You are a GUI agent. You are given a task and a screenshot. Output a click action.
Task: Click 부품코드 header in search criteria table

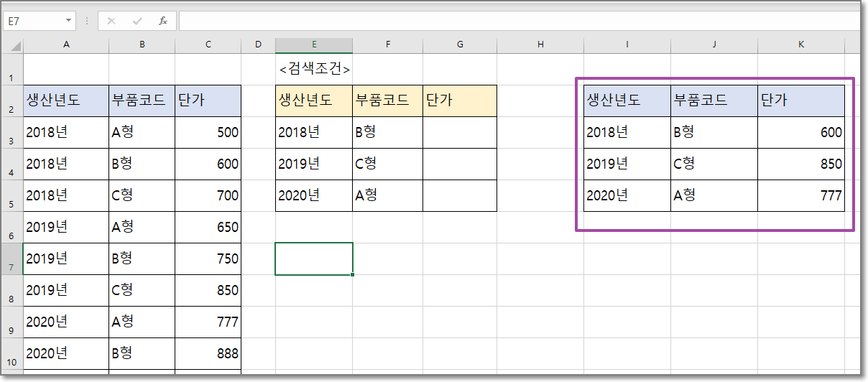coord(388,101)
